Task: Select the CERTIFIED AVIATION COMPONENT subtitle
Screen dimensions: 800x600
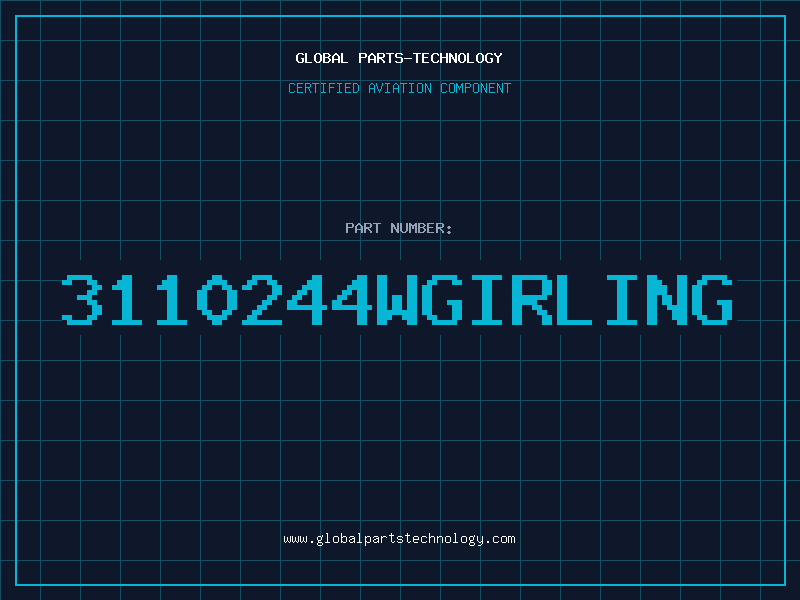Action: tap(399, 88)
